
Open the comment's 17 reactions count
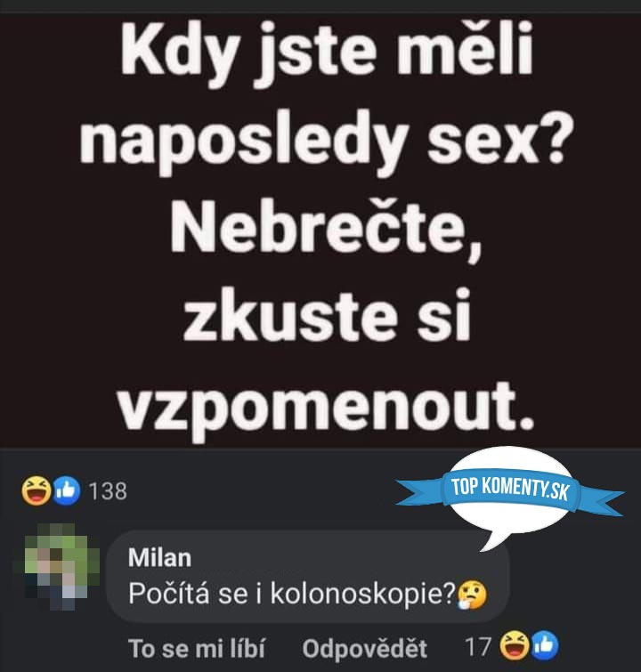point(478,647)
